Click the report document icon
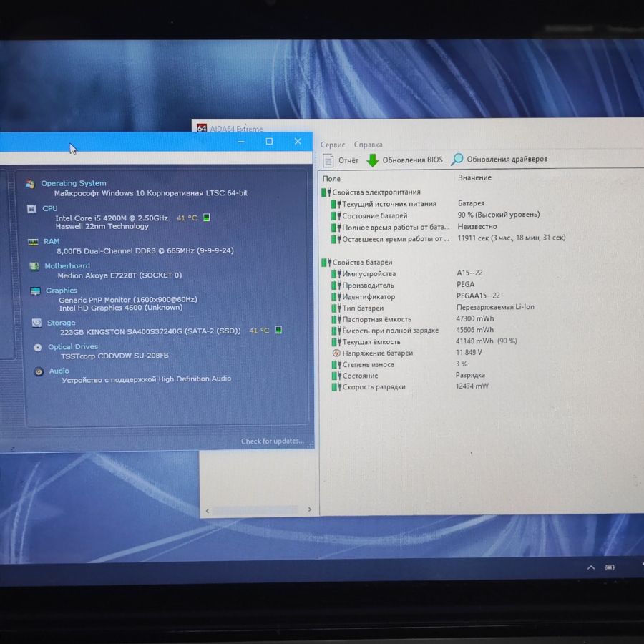644x644 pixels. (x=328, y=160)
